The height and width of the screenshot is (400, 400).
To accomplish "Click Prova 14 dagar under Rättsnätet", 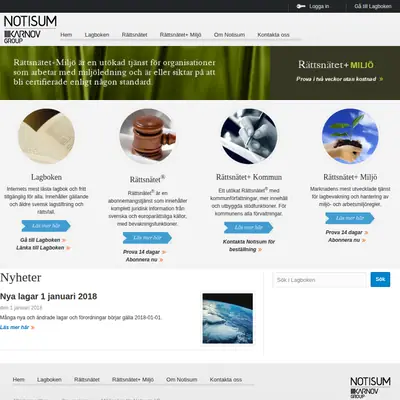I will coord(144,252).
